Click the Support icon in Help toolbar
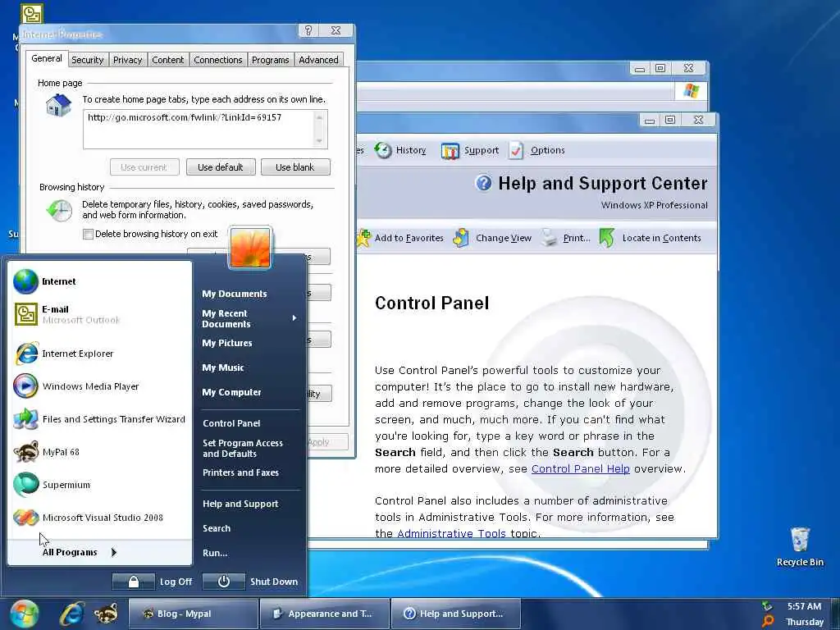The height and width of the screenshot is (630, 840). [450, 151]
